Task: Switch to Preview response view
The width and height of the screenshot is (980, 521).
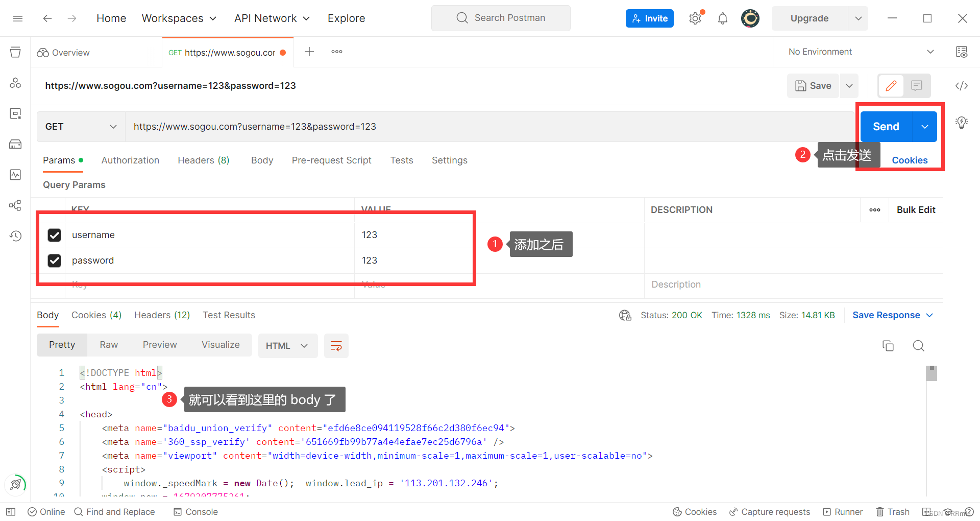Action: 160,345
